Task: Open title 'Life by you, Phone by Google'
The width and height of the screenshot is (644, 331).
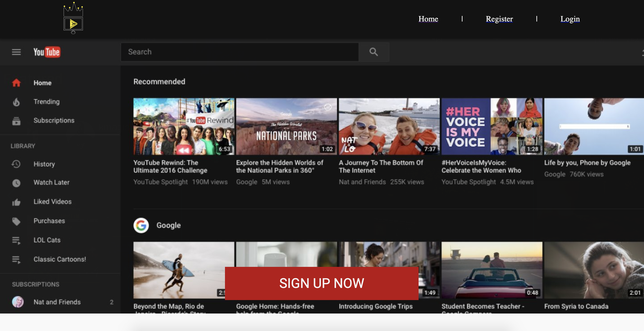Action: tap(587, 163)
